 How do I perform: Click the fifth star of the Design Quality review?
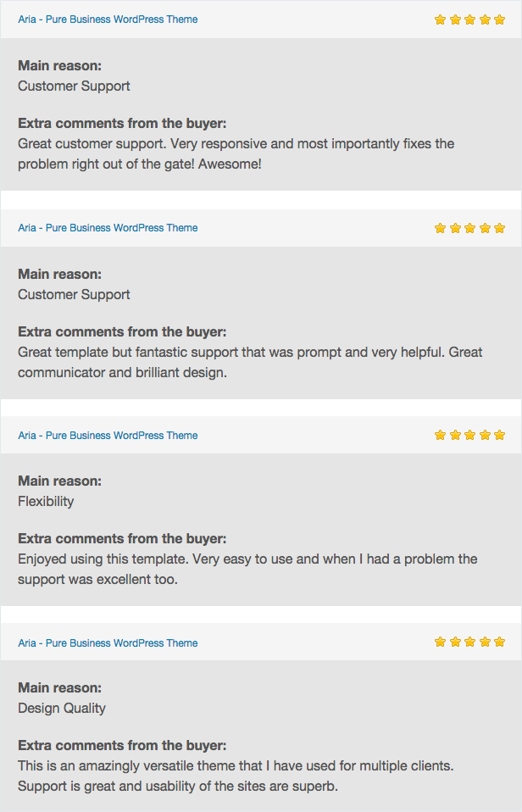point(499,642)
